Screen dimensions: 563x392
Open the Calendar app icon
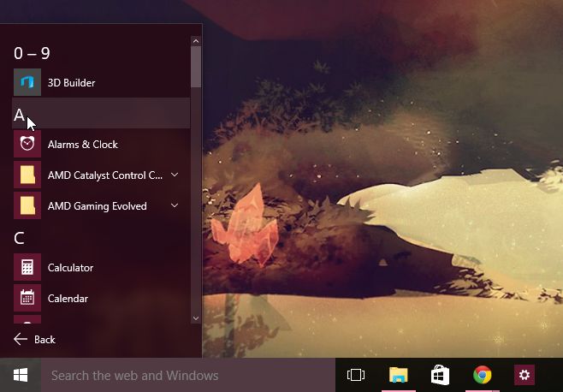click(27, 299)
